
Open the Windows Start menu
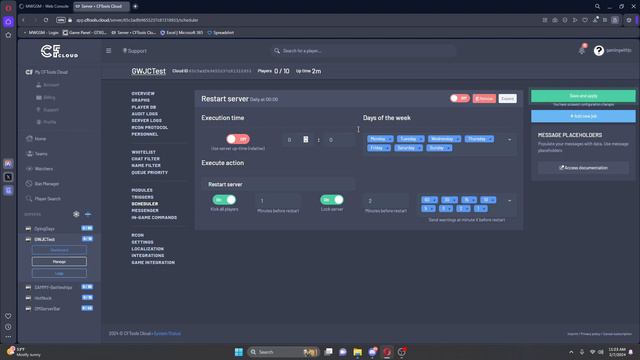tap(239, 352)
